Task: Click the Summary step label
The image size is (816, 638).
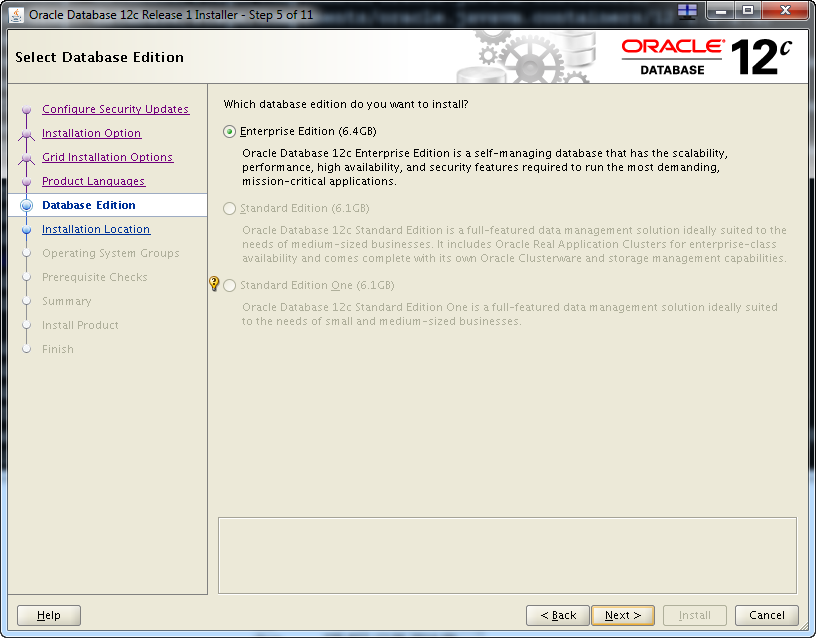Action: (67, 301)
